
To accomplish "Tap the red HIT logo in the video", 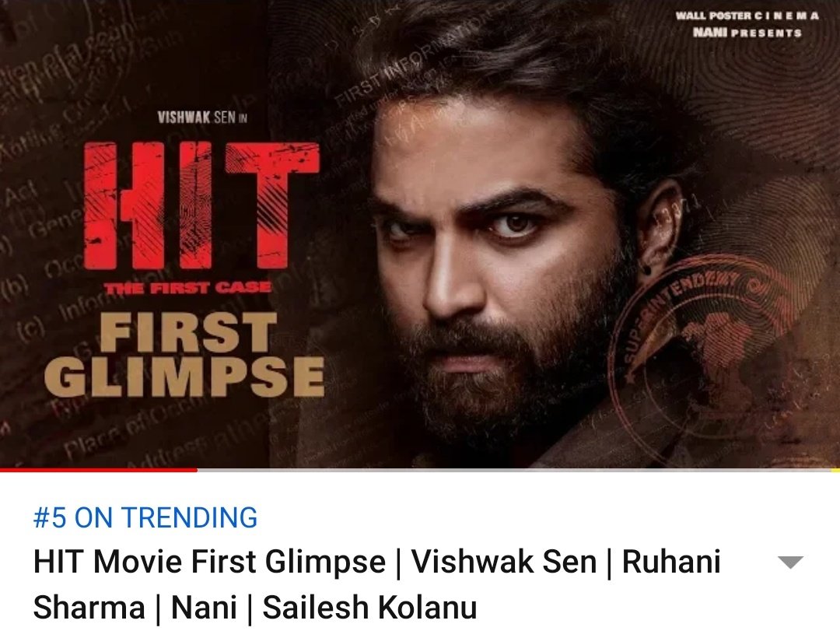I will tap(202, 206).
